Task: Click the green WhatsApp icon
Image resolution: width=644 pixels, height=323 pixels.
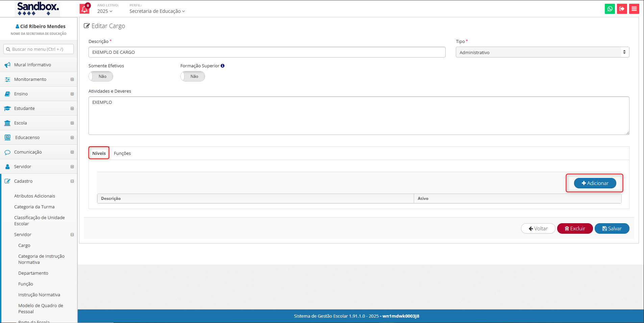Action: pyautogui.click(x=610, y=9)
